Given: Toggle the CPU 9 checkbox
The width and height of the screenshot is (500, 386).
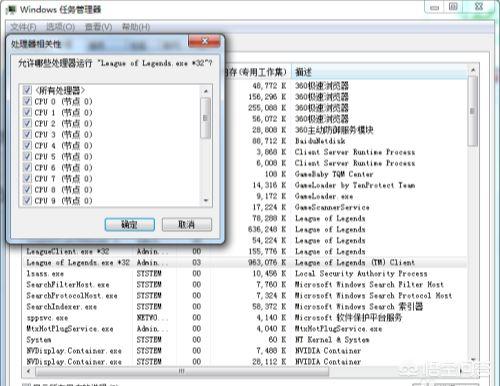Looking at the screenshot, I should [27, 200].
